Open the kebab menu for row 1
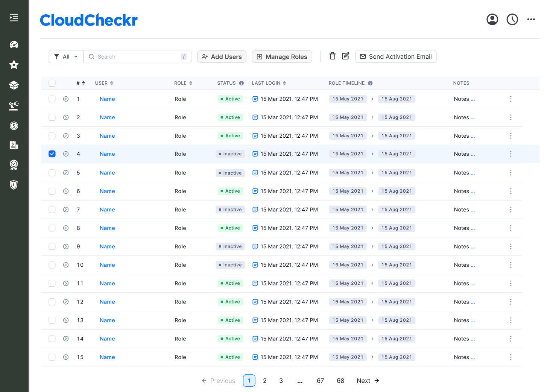The width and height of the screenshot is (550, 392). [510, 99]
